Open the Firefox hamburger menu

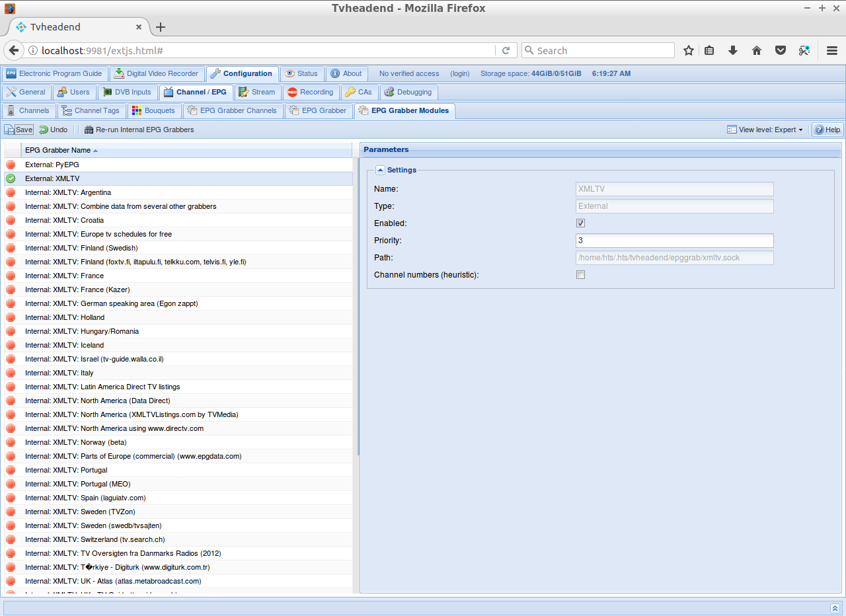(x=831, y=50)
